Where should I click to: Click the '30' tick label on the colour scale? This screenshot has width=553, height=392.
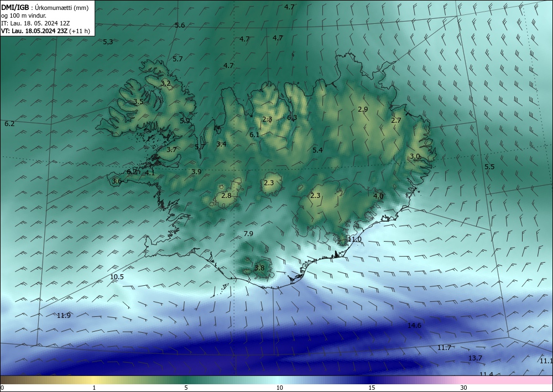tap(464, 388)
